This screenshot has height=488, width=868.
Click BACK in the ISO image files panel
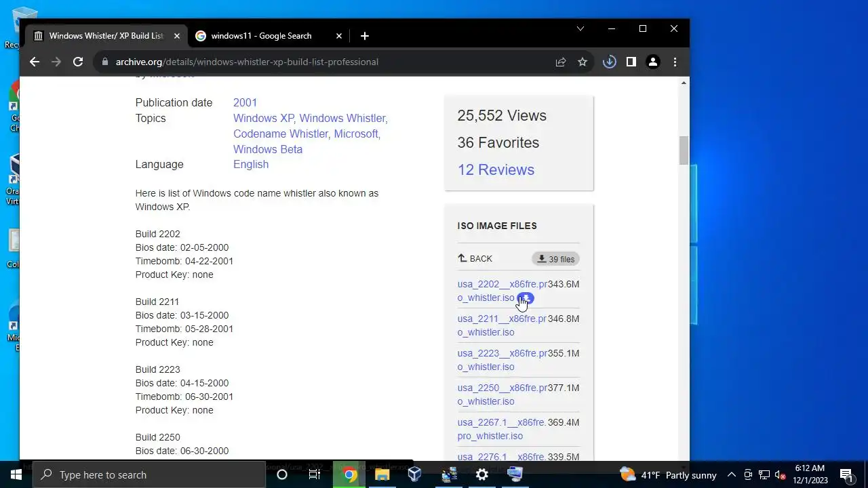(x=475, y=259)
